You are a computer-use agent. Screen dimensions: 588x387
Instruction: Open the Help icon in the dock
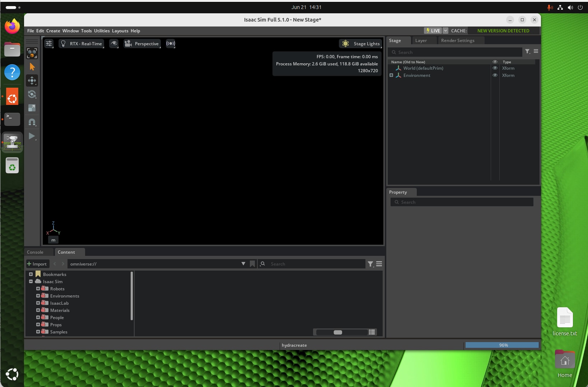(x=12, y=72)
